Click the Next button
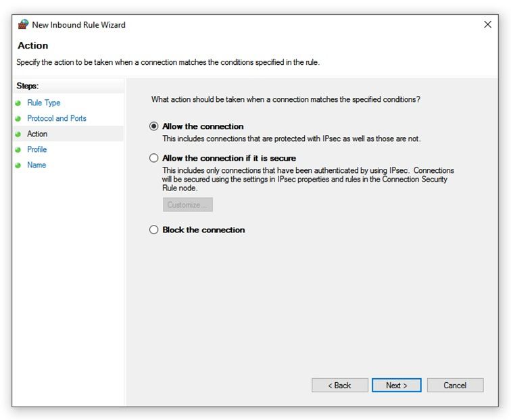Screen dimensions: 511x420 397,385
